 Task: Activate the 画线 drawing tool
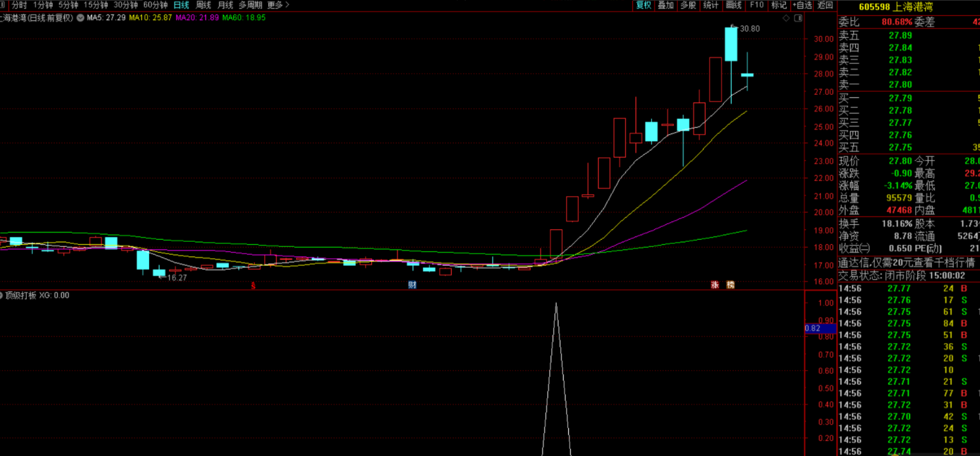734,5
